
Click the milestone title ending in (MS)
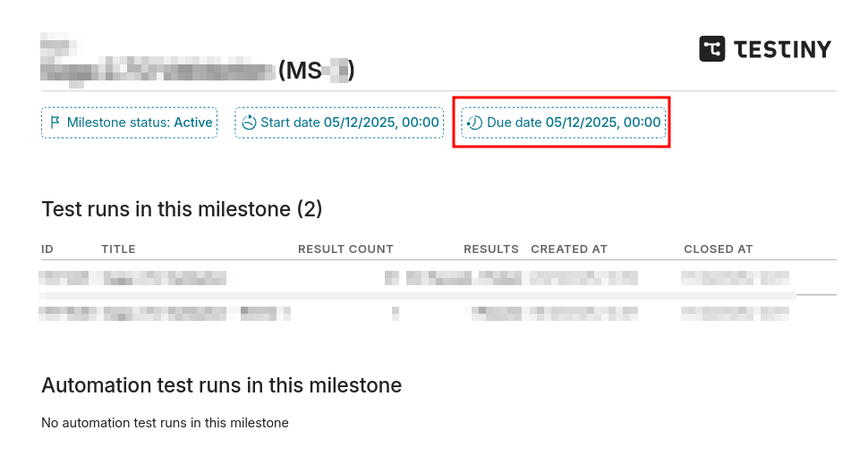pos(197,70)
